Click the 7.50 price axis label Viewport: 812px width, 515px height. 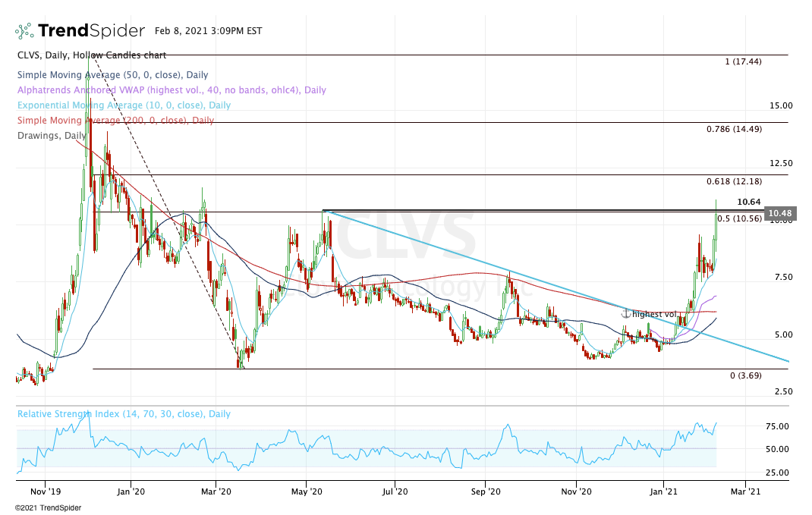(x=783, y=277)
